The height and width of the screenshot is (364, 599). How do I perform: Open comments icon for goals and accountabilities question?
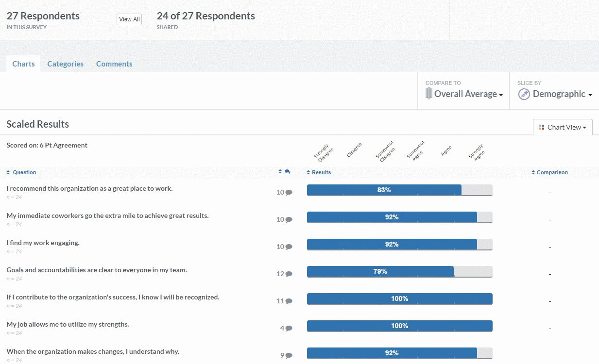[289, 274]
